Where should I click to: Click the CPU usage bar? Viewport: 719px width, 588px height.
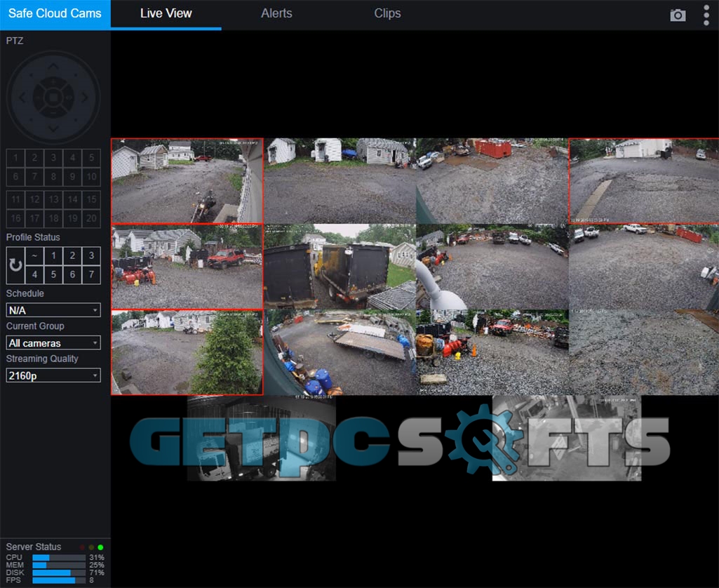(x=59, y=558)
